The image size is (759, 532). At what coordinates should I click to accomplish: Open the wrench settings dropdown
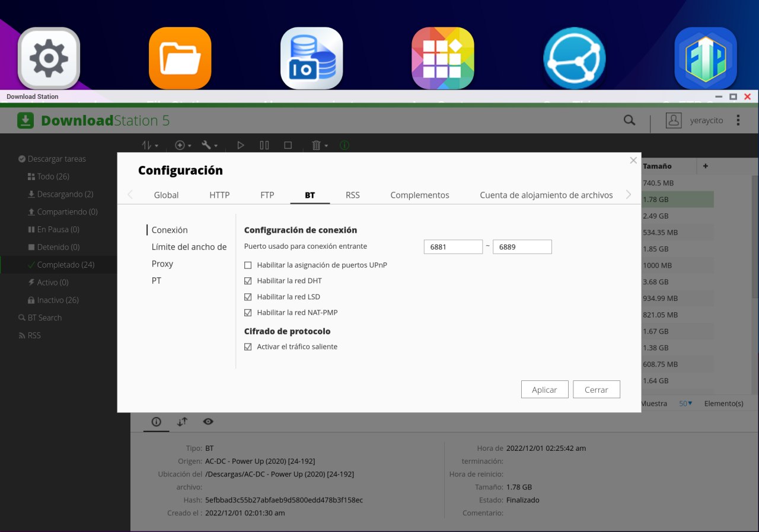[x=209, y=145]
